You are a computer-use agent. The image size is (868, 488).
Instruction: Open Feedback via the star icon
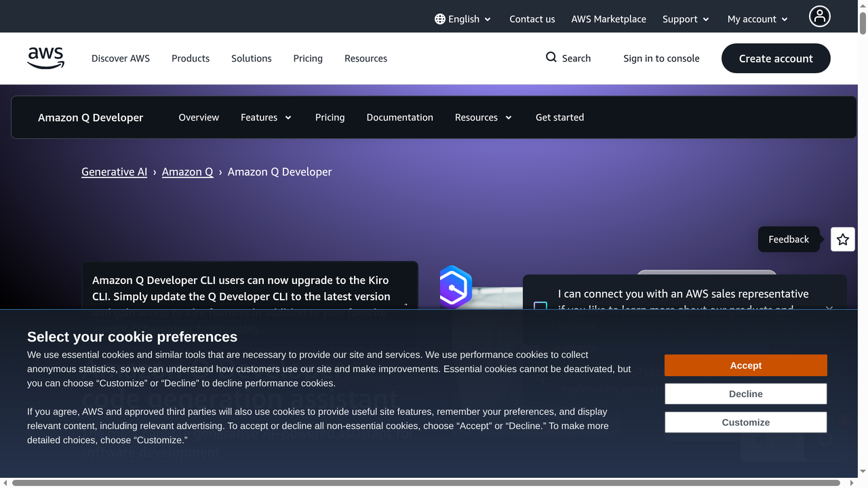point(842,239)
